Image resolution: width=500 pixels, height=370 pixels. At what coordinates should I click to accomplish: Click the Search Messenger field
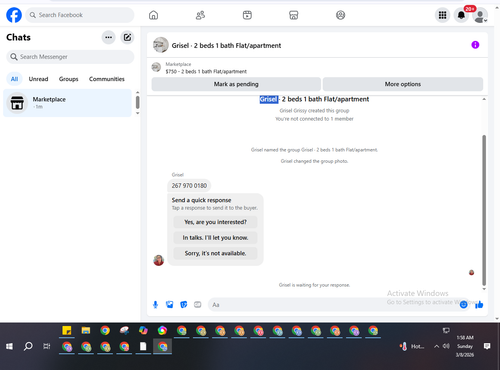70,57
